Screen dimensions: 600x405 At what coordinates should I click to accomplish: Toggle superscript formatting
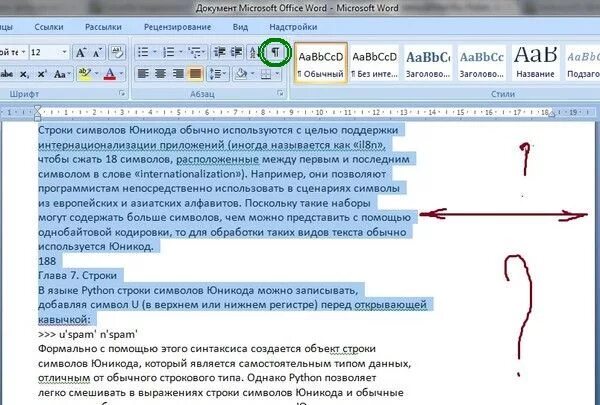pyautogui.click(x=42, y=73)
